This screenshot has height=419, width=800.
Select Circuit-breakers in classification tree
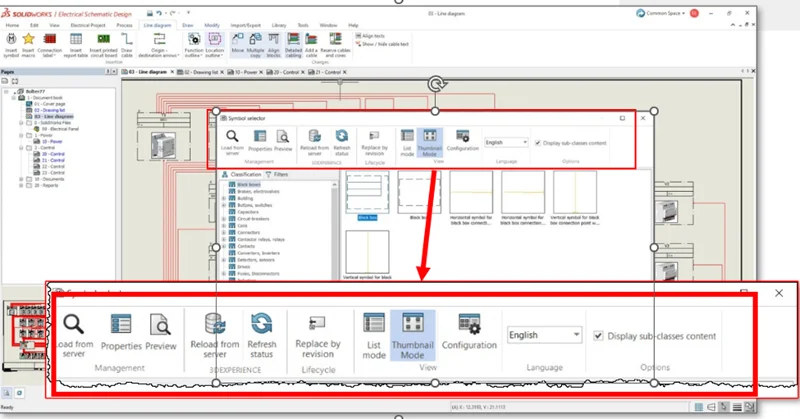click(253, 219)
